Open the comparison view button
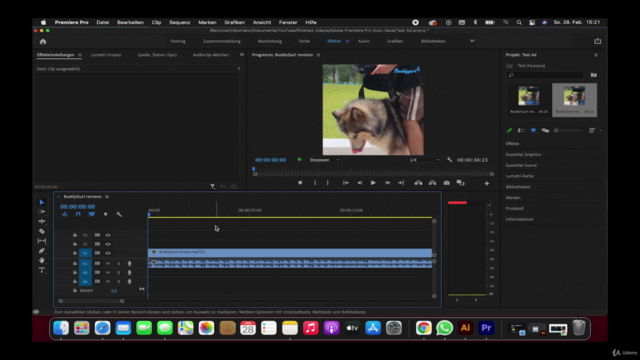The width and height of the screenshot is (640, 360). 460,183
